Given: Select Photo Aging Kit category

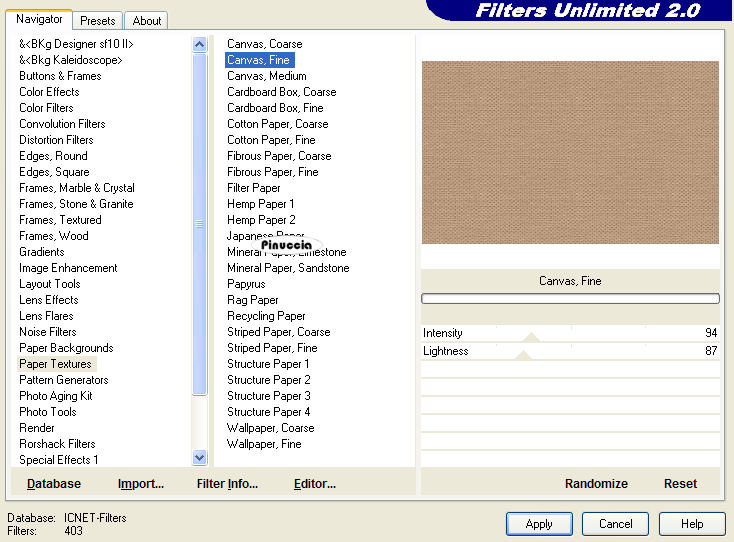Looking at the screenshot, I should coord(56,396).
